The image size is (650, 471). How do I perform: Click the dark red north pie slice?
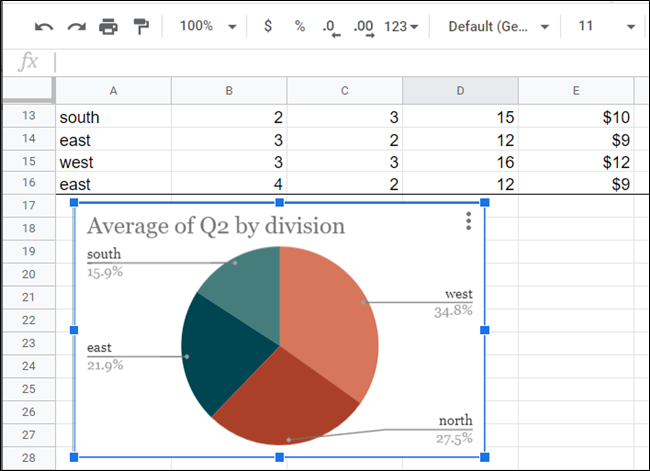point(286,402)
